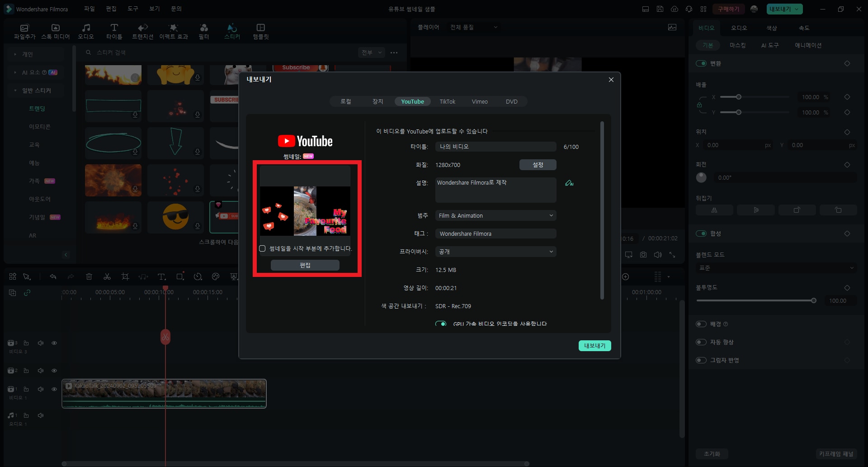Click the 타이틀 input field 나의 비디오

point(495,147)
